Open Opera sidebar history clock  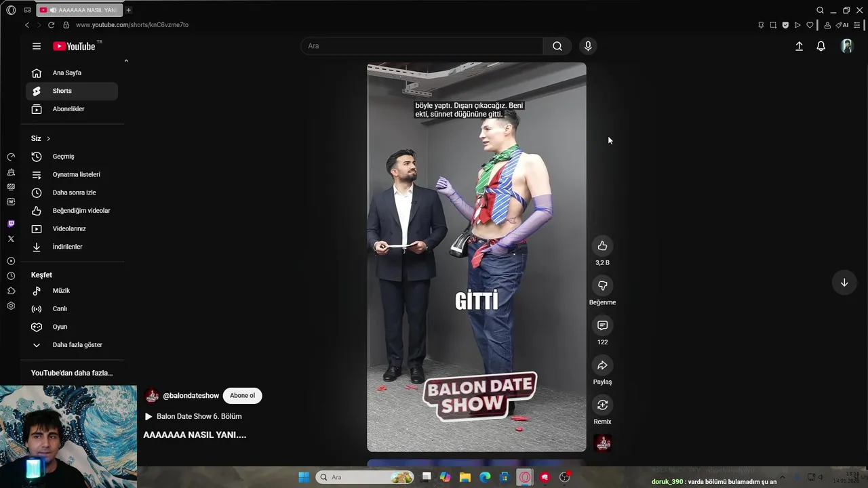click(x=11, y=276)
